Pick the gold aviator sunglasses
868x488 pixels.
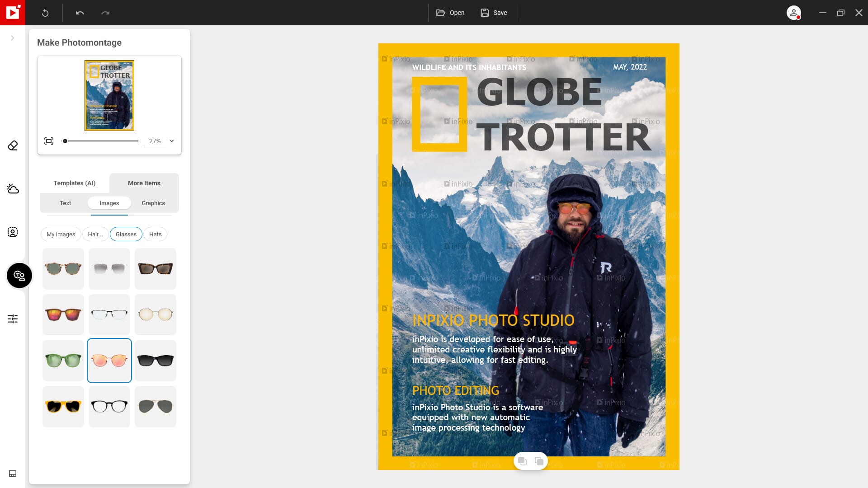pyautogui.click(x=156, y=407)
